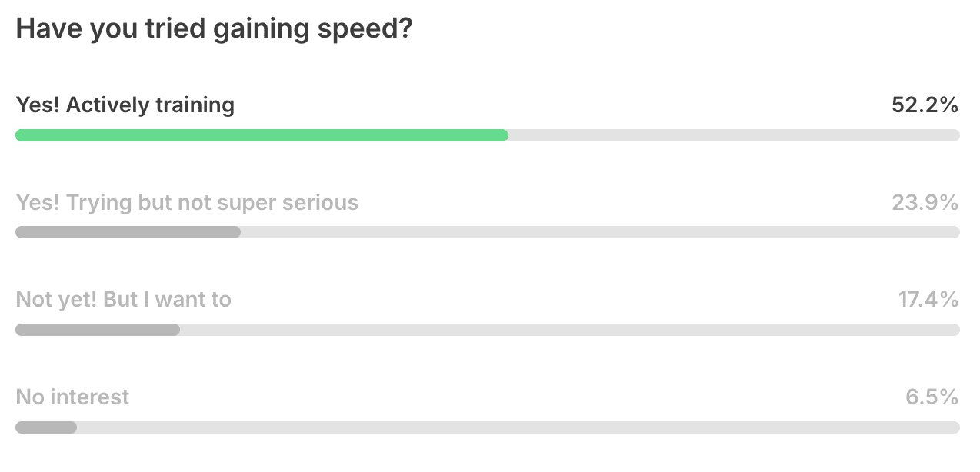Click the unfilled part of the Actively training bar

734,135
